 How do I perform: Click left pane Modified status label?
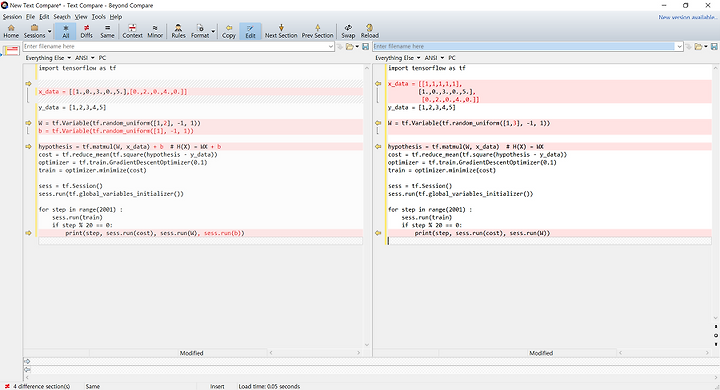click(x=191, y=353)
